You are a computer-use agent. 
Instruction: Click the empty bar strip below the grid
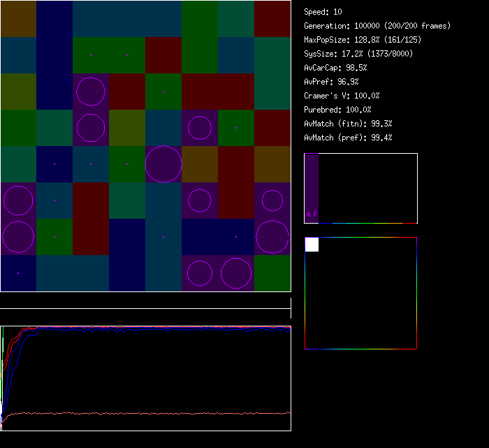click(x=145, y=301)
